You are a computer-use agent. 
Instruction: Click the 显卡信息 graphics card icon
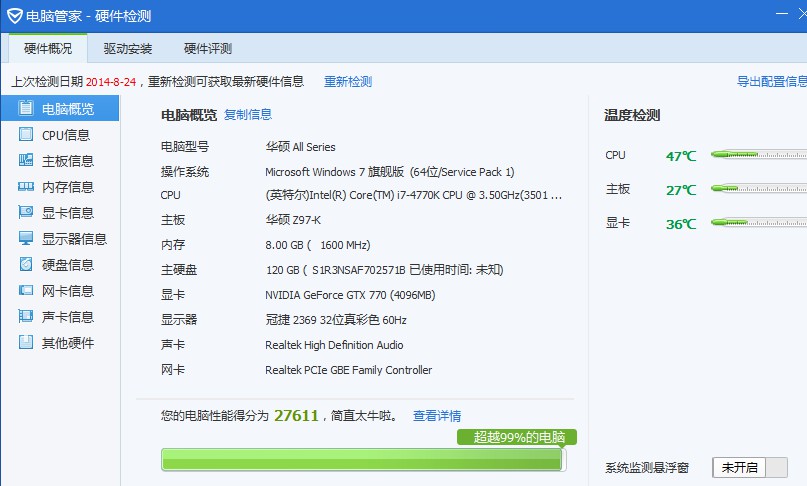coord(26,212)
